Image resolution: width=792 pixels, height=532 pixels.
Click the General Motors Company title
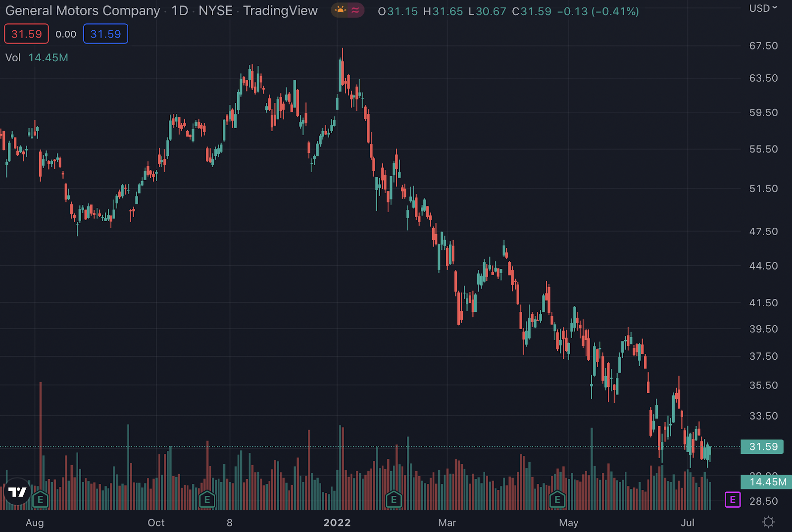pyautogui.click(x=83, y=11)
